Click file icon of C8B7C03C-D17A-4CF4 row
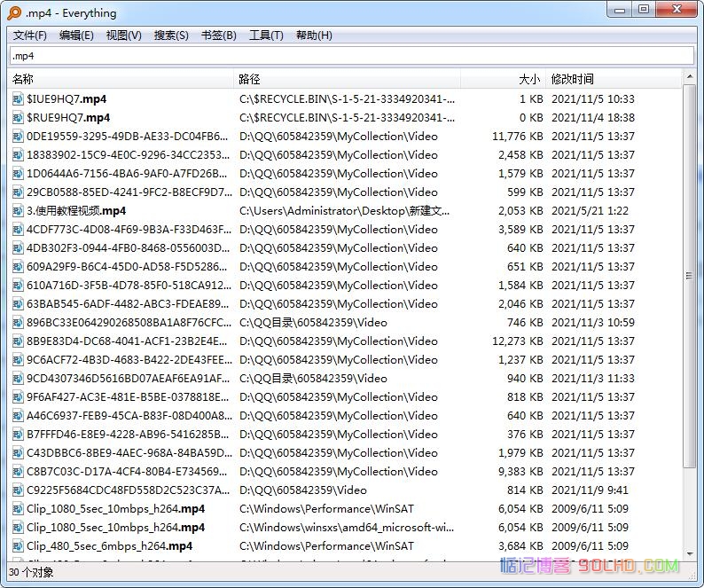 coord(18,472)
